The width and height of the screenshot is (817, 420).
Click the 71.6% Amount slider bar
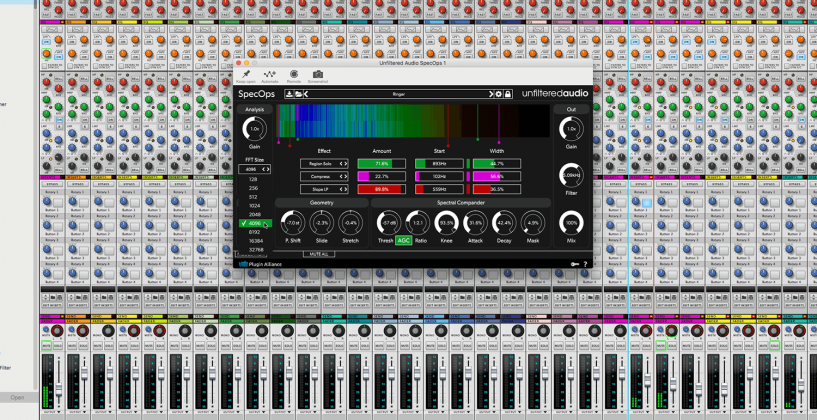point(381,163)
